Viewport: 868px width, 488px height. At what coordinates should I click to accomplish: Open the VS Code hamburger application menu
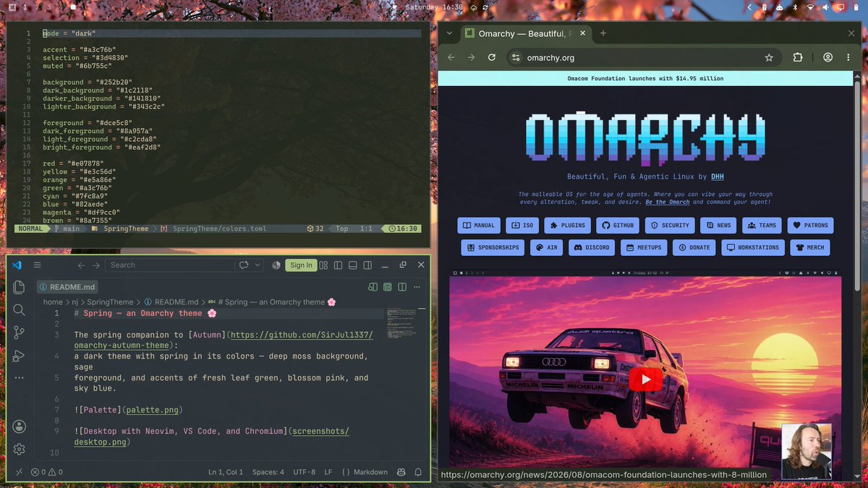pyautogui.click(x=38, y=265)
